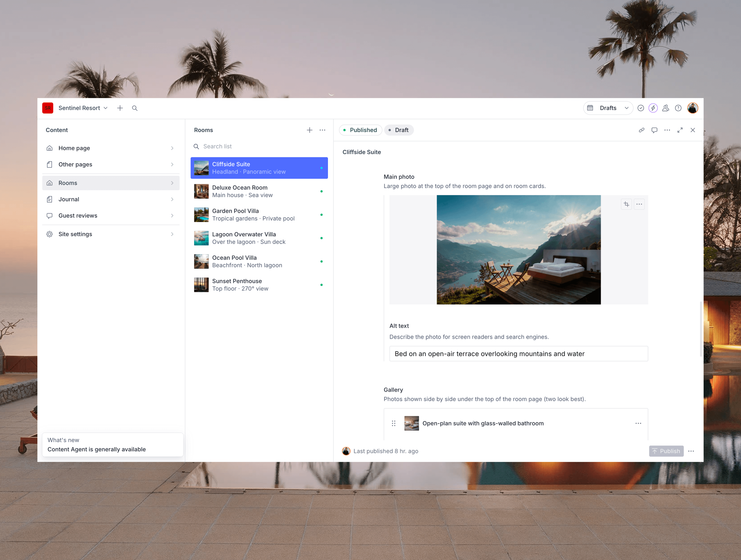The height and width of the screenshot is (560, 741).
Task: Open Site settings in the content list
Action: coord(111,234)
